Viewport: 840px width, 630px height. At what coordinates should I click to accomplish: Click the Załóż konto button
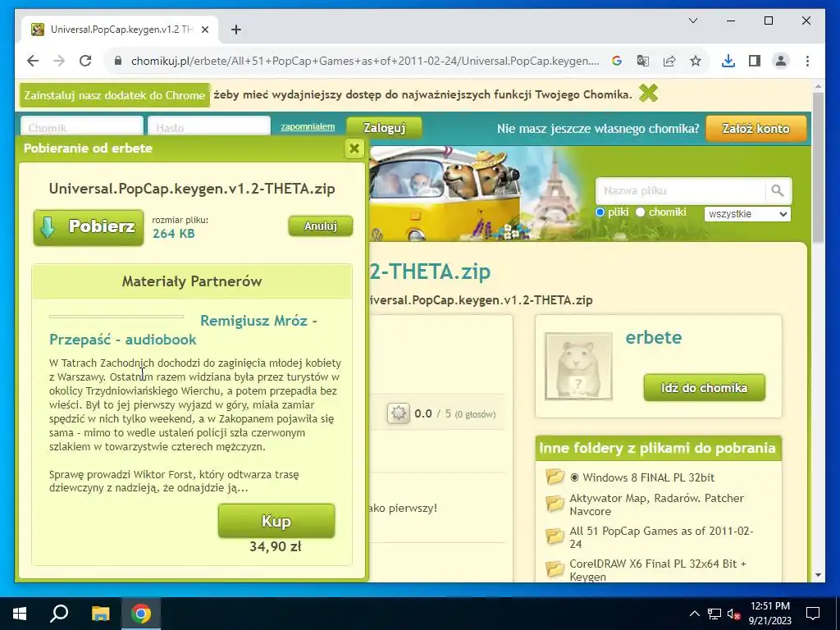756,129
